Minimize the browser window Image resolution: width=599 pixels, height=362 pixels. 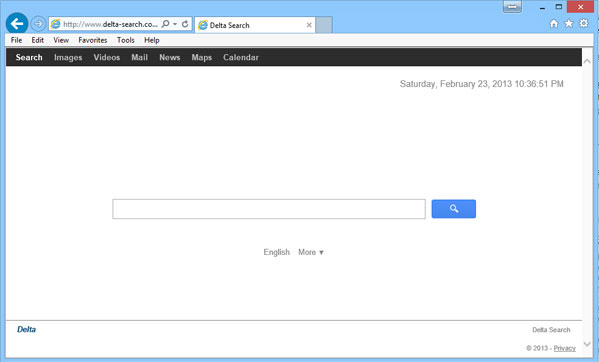[x=542, y=7]
